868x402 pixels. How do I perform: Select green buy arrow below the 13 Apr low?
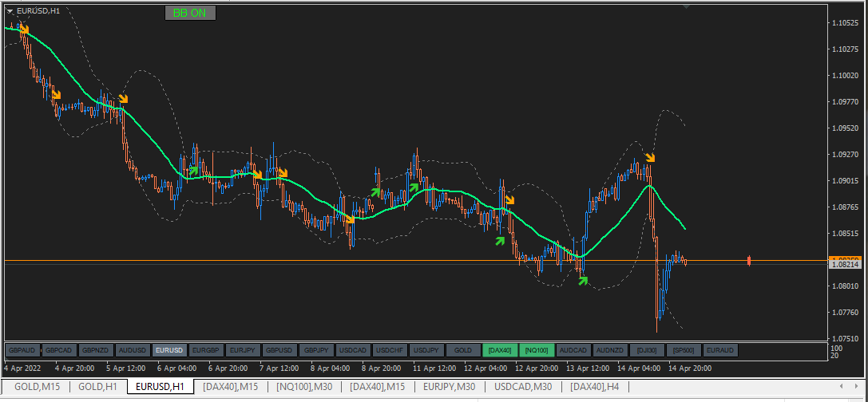tap(583, 280)
